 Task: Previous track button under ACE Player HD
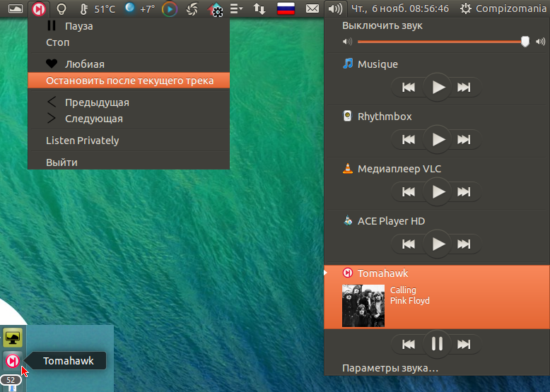409,244
